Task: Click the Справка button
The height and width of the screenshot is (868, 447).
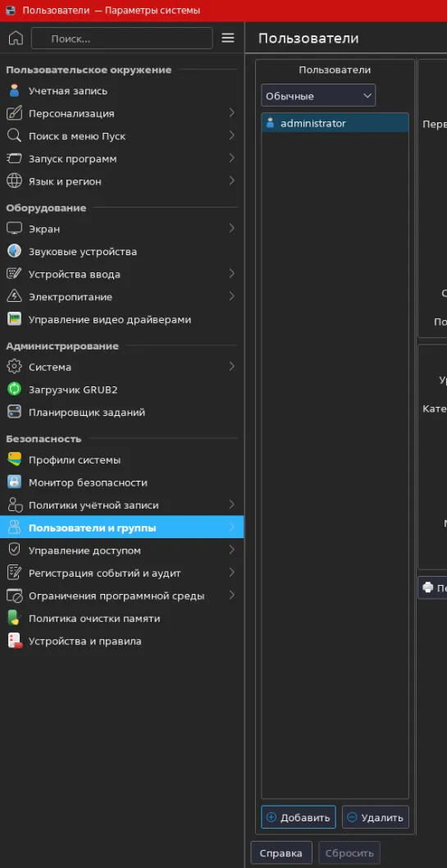Action: click(281, 852)
